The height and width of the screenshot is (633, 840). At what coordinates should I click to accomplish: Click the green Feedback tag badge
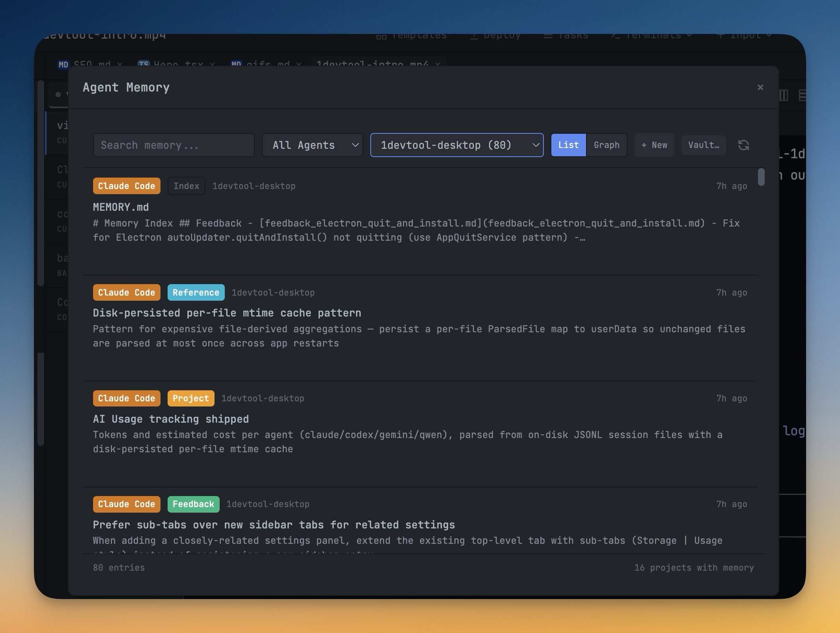tap(193, 504)
